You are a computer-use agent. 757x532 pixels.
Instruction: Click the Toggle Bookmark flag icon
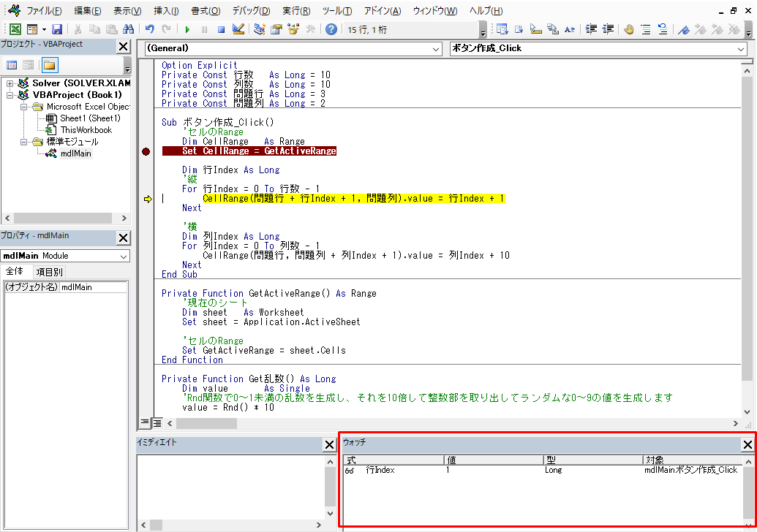click(683, 29)
